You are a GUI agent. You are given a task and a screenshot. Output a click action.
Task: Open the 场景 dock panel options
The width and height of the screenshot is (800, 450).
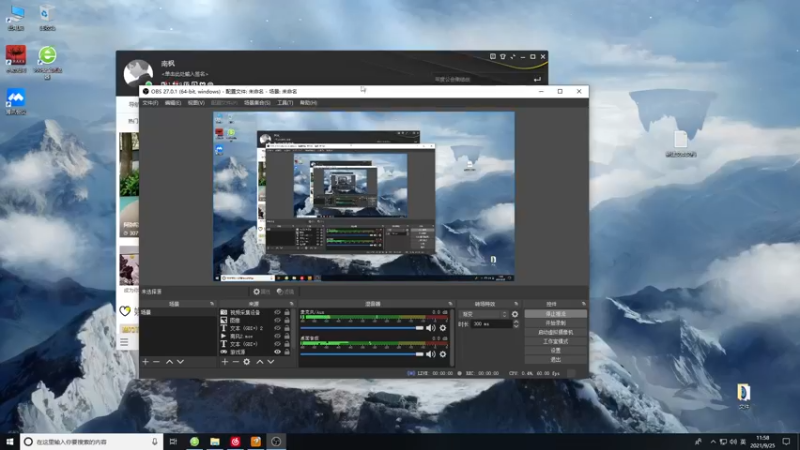(x=211, y=303)
